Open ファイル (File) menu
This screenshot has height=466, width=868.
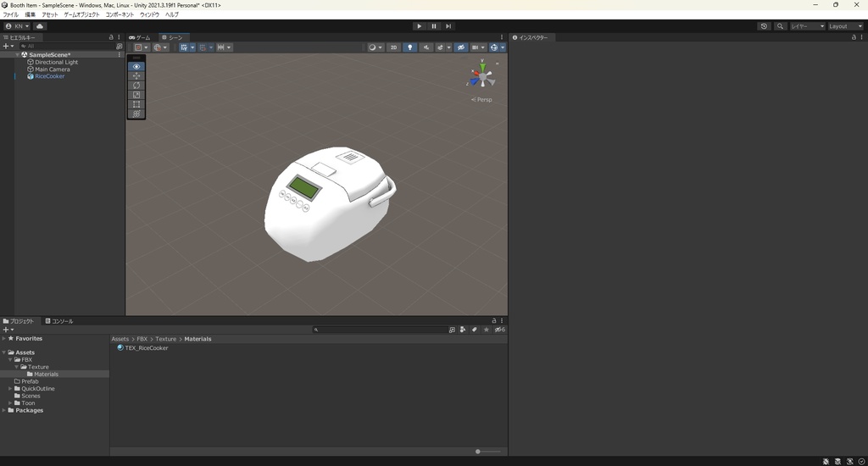pyautogui.click(x=10, y=14)
